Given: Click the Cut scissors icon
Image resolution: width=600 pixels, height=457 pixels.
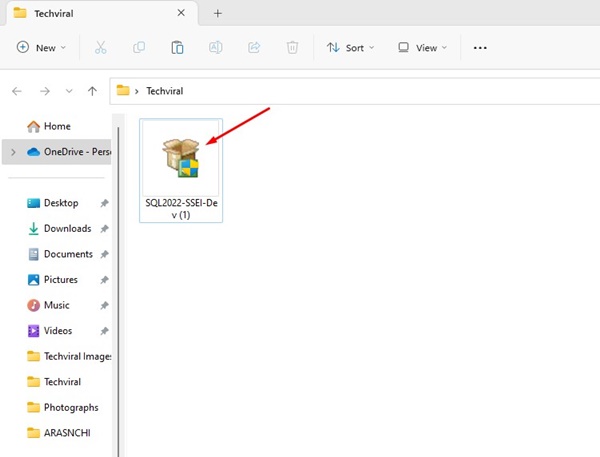Looking at the screenshot, I should click(x=101, y=48).
